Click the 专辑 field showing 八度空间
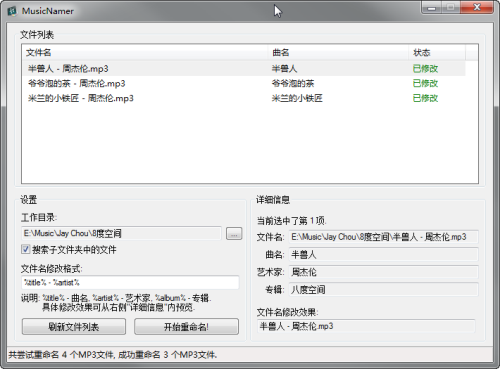Screen dimensions: 500x369 [383, 290]
